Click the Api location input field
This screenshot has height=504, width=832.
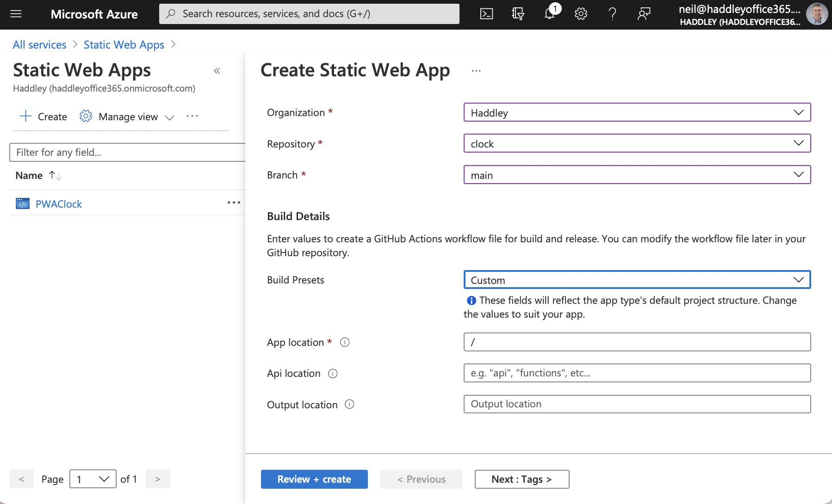pos(637,373)
